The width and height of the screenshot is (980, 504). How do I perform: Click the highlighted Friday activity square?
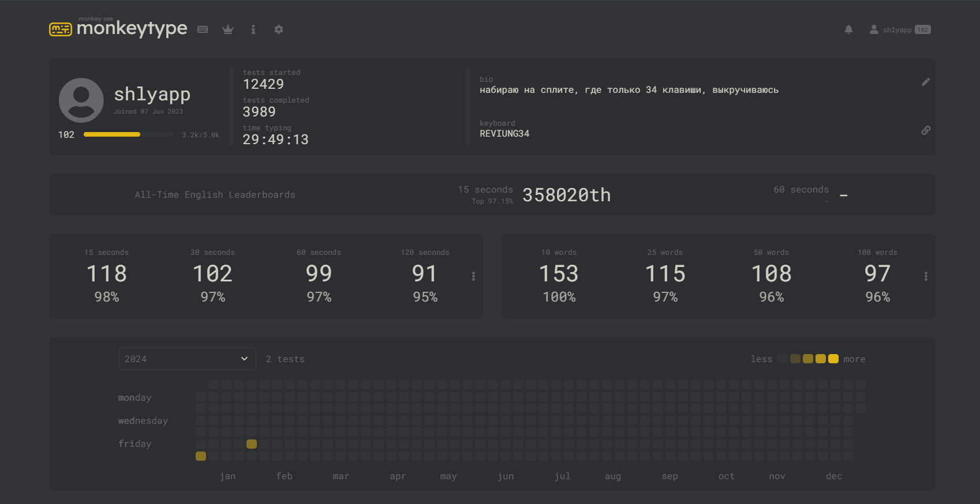252,443
